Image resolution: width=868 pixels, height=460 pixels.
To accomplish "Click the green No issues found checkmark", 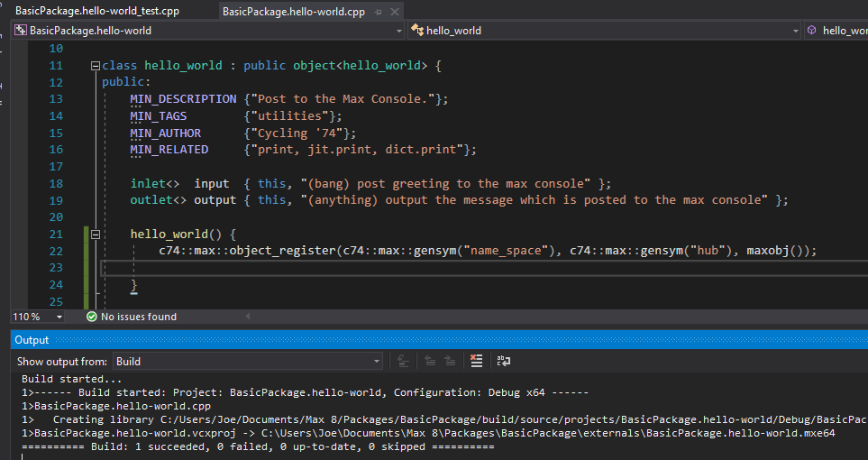I will point(91,317).
